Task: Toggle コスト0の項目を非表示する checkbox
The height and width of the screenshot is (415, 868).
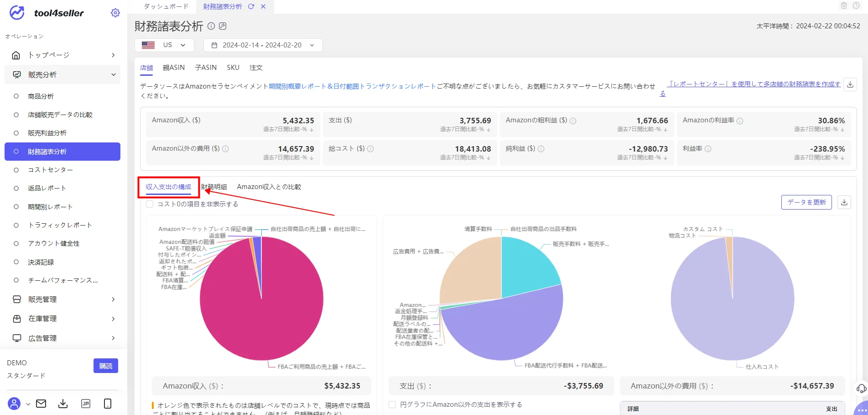Action: 150,204
